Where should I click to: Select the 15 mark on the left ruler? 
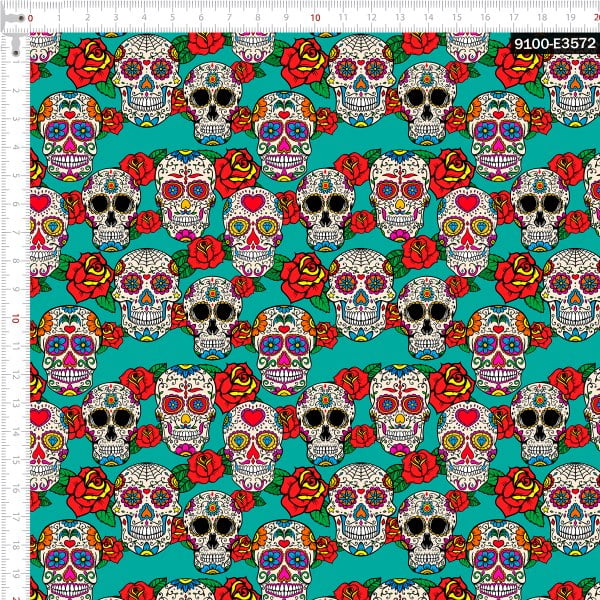point(17,462)
